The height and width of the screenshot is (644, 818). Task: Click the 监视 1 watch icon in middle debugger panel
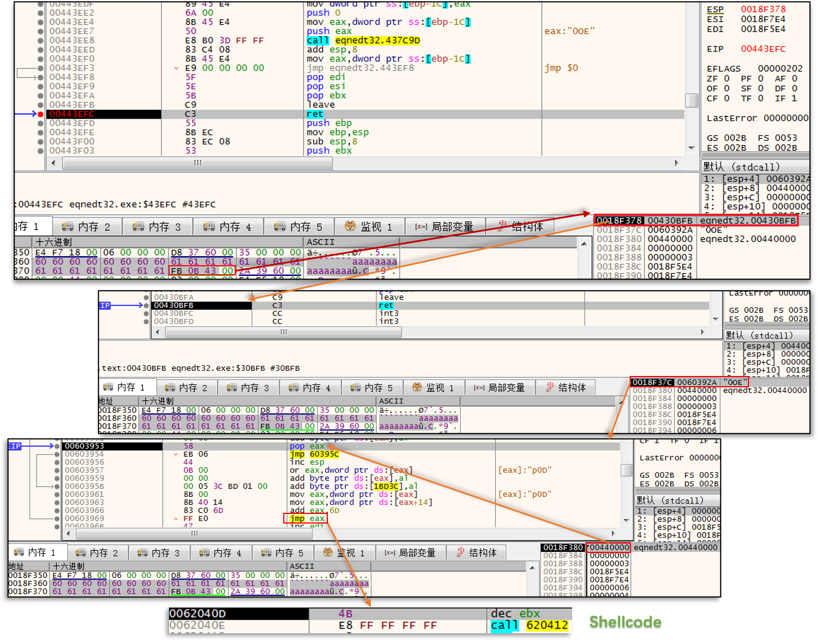(x=417, y=387)
